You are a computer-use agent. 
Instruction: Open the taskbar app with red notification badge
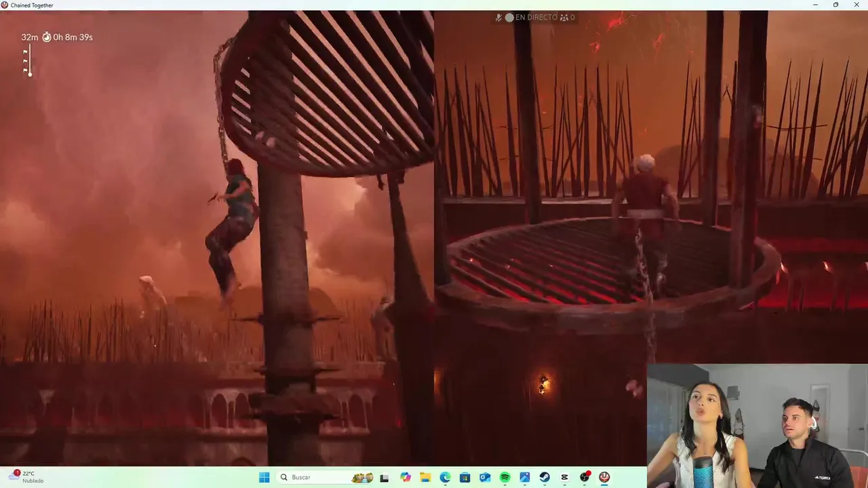585,477
